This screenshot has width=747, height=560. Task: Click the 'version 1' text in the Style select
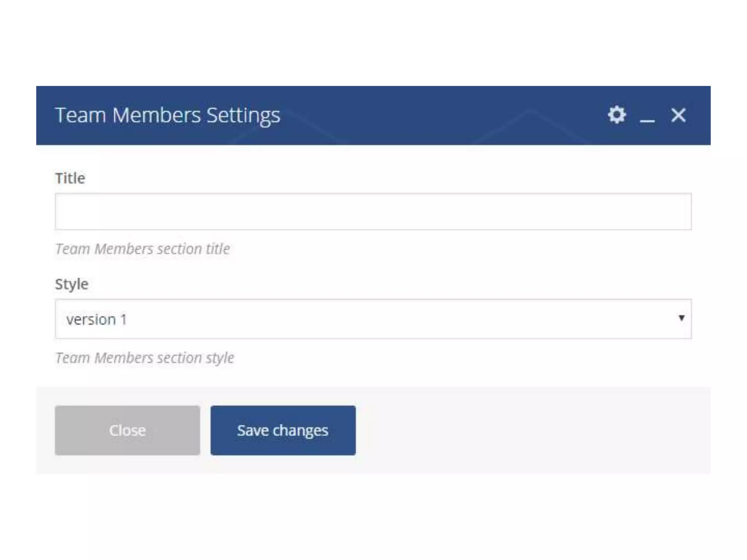tap(96, 320)
